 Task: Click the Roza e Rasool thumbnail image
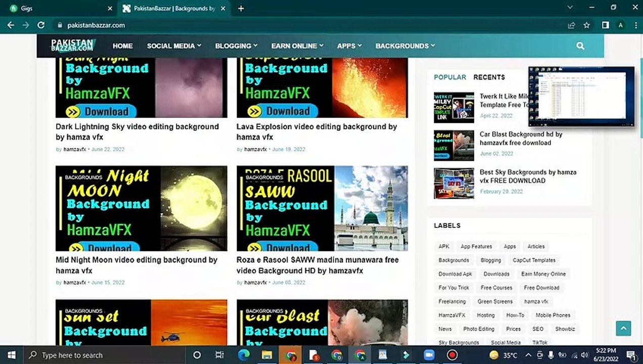322,208
